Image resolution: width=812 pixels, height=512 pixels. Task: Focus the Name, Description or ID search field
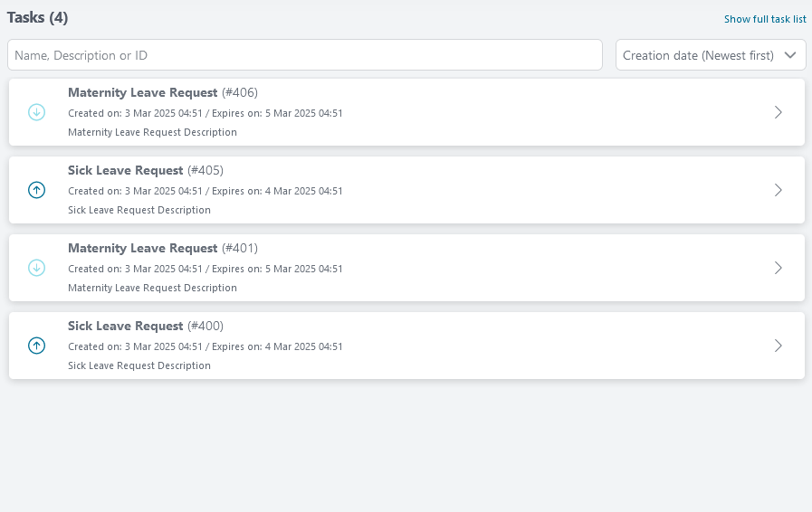[305, 55]
